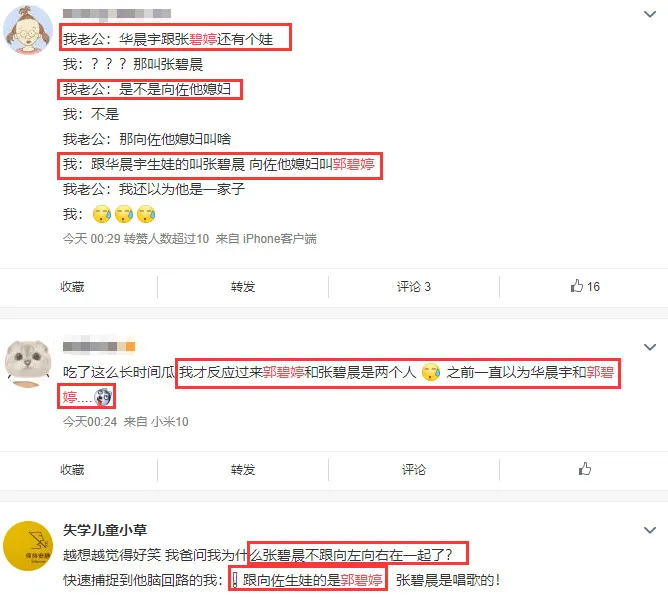
Task: Click 转发 under the first post
Action: (243, 287)
